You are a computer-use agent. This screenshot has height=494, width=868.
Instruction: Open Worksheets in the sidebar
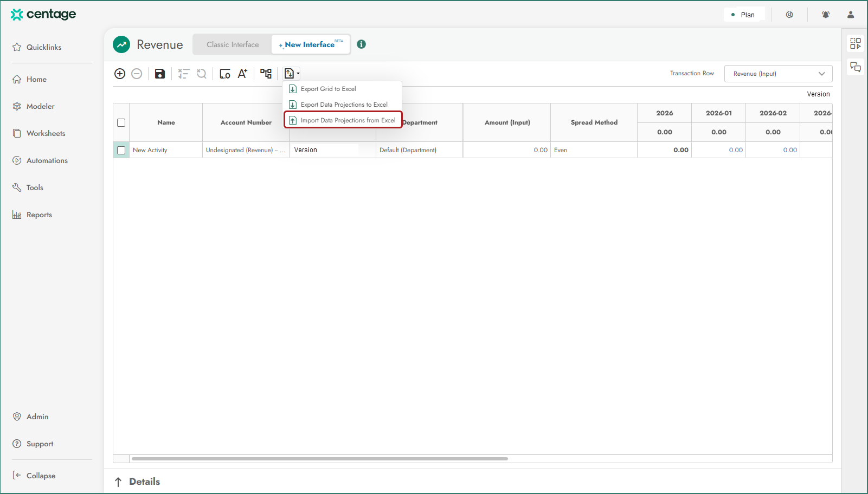[46, 133]
